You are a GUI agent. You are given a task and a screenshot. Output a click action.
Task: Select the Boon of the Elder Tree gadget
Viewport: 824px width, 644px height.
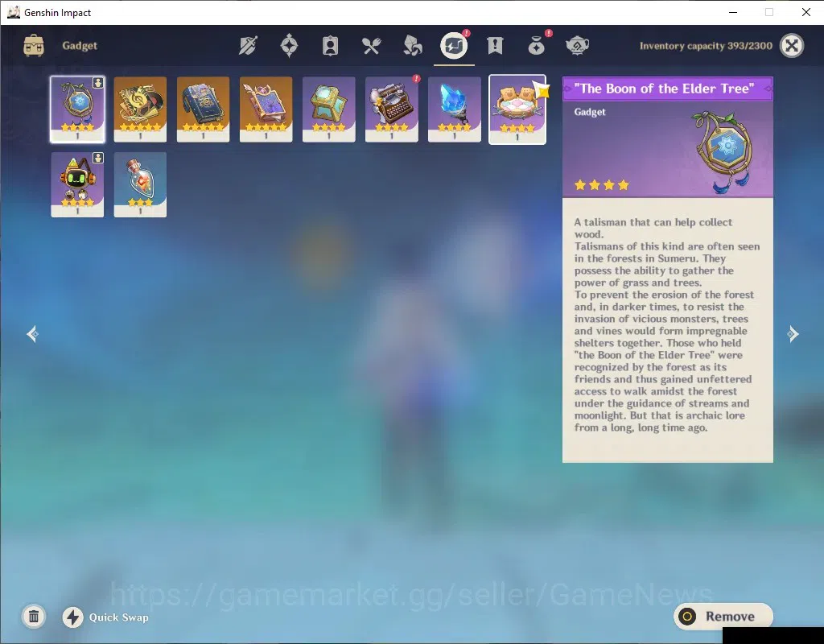pyautogui.click(x=77, y=109)
